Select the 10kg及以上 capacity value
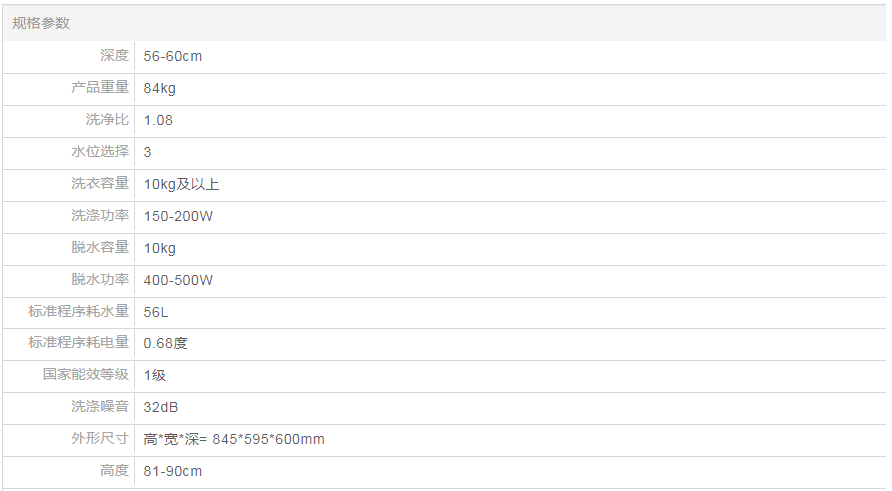Viewport: 892px width, 491px height. (181, 184)
